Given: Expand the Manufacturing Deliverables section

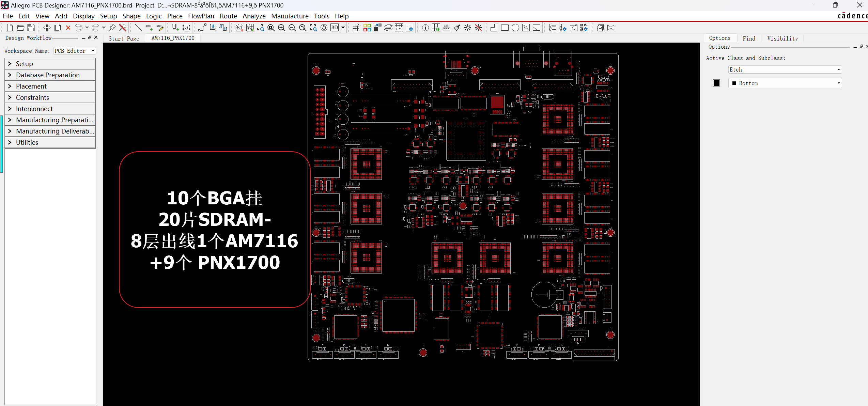Looking at the screenshot, I should coord(50,131).
